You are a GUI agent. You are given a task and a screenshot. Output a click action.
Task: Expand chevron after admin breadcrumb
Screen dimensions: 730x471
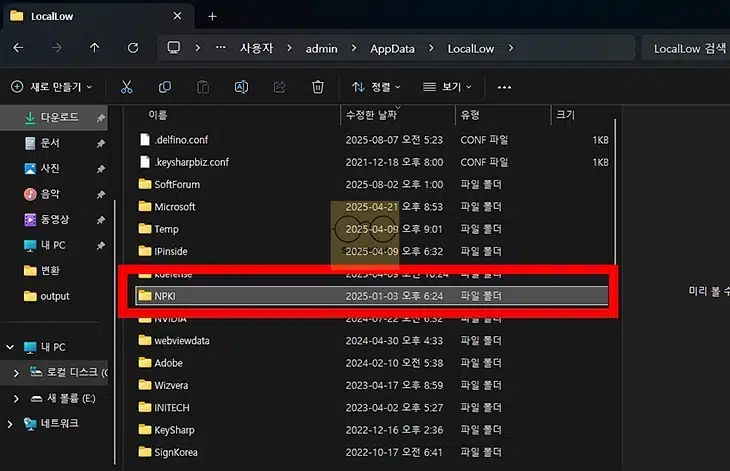354,48
